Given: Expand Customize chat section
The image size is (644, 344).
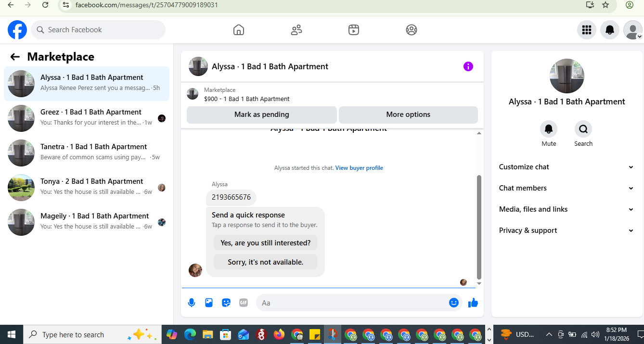Looking at the screenshot, I should pos(567,167).
